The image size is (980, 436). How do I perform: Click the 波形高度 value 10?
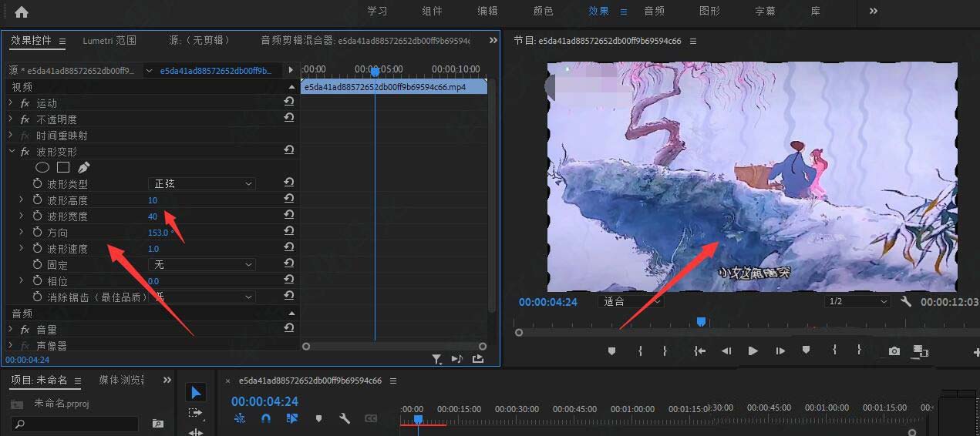click(153, 200)
